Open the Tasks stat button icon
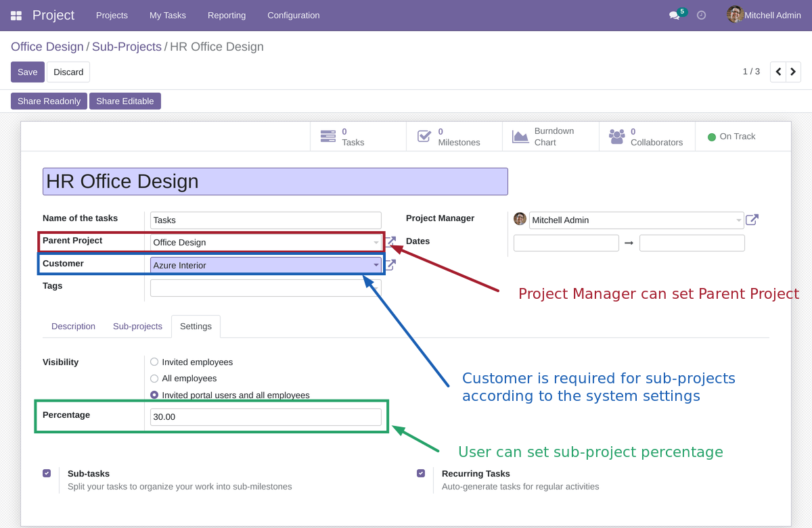Viewport: 812px width, 528px height. point(328,136)
